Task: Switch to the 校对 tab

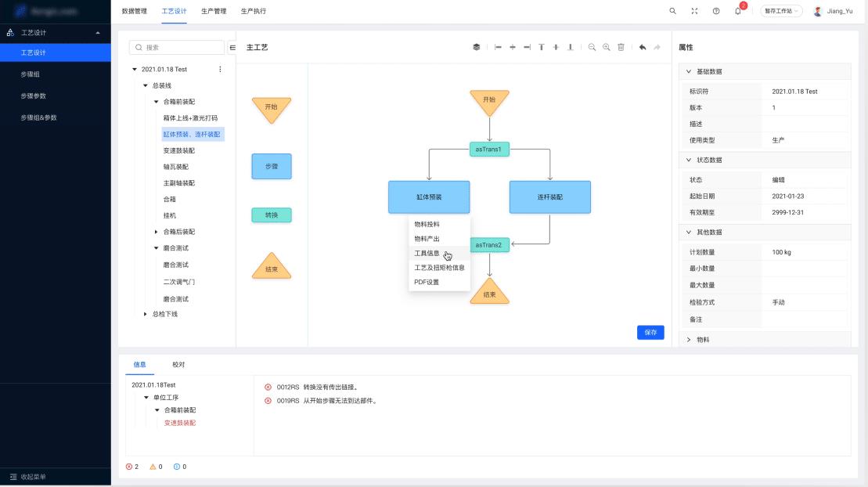Action: (178, 365)
